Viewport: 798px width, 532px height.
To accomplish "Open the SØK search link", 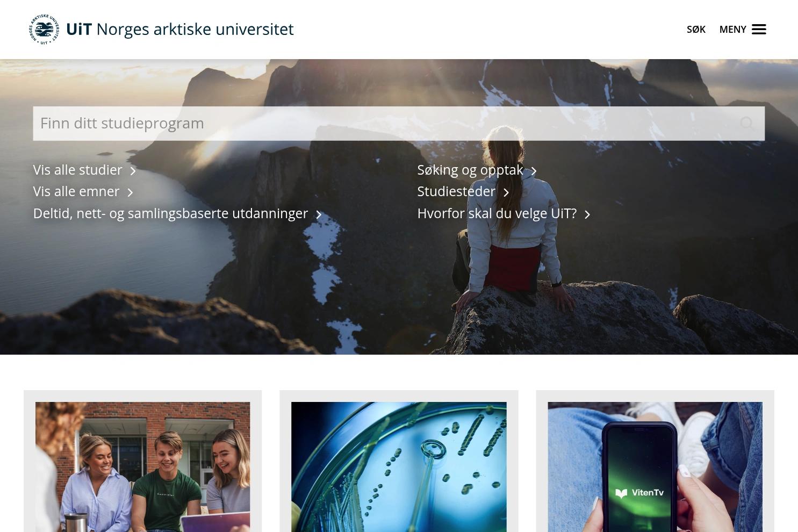I will pyautogui.click(x=696, y=30).
